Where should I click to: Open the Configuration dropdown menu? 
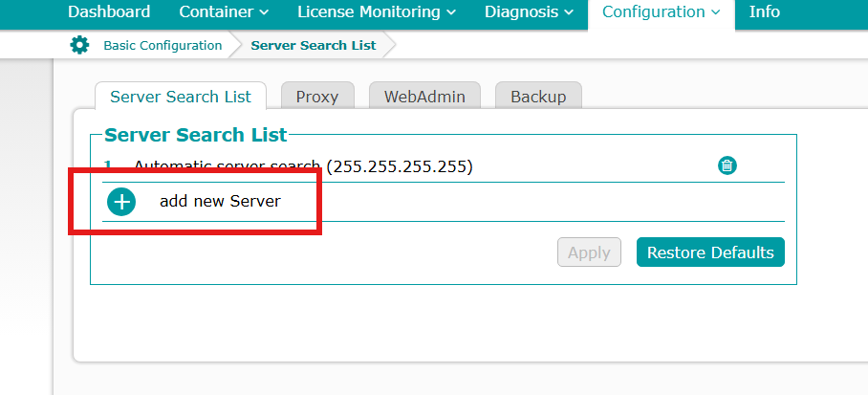click(x=661, y=12)
